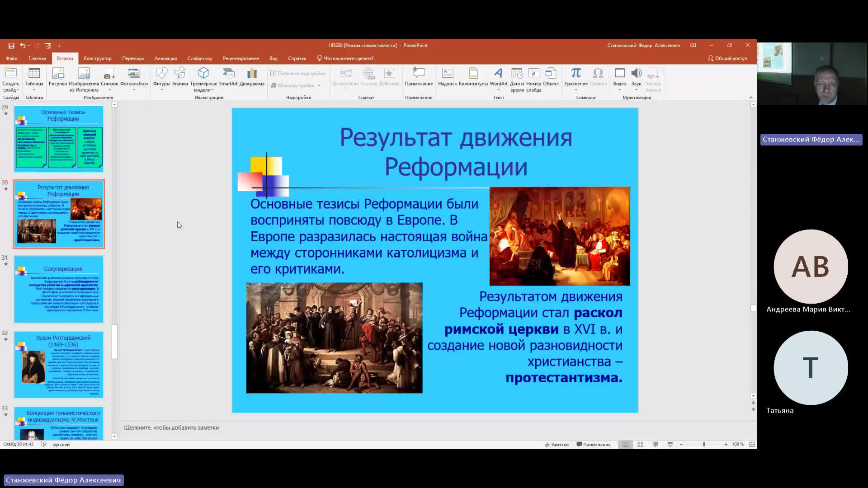
Task: Fit slide to current window icon
Action: click(752, 445)
